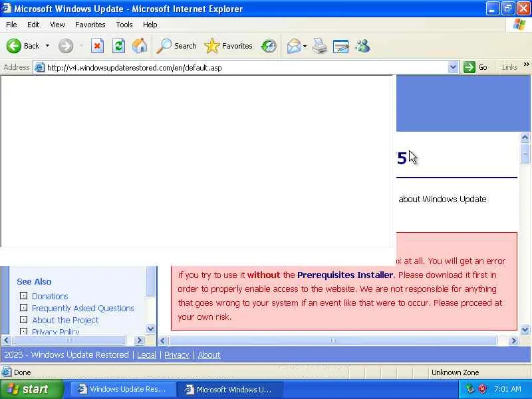
Task: Click the red security shield tray icon
Action: coord(482,389)
